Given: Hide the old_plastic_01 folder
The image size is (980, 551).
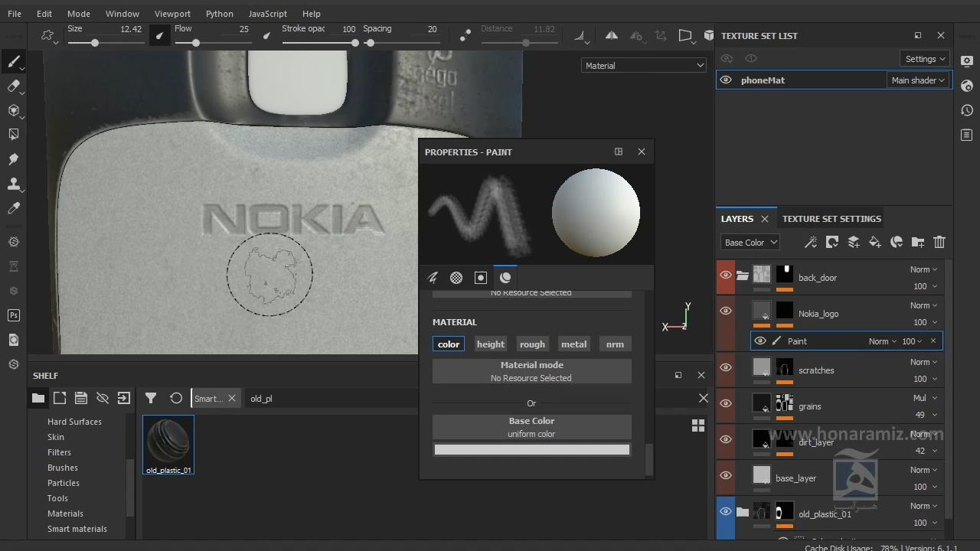Looking at the screenshot, I should pyautogui.click(x=726, y=511).
